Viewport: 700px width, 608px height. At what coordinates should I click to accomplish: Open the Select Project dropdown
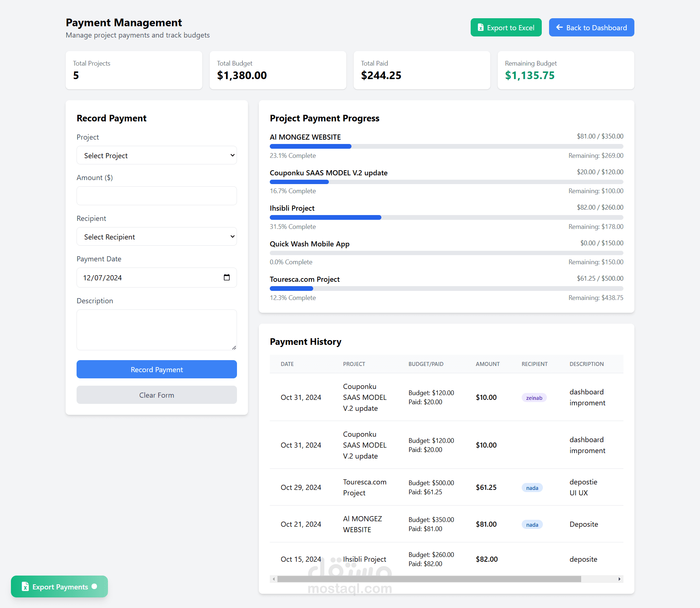coord(157,155)
